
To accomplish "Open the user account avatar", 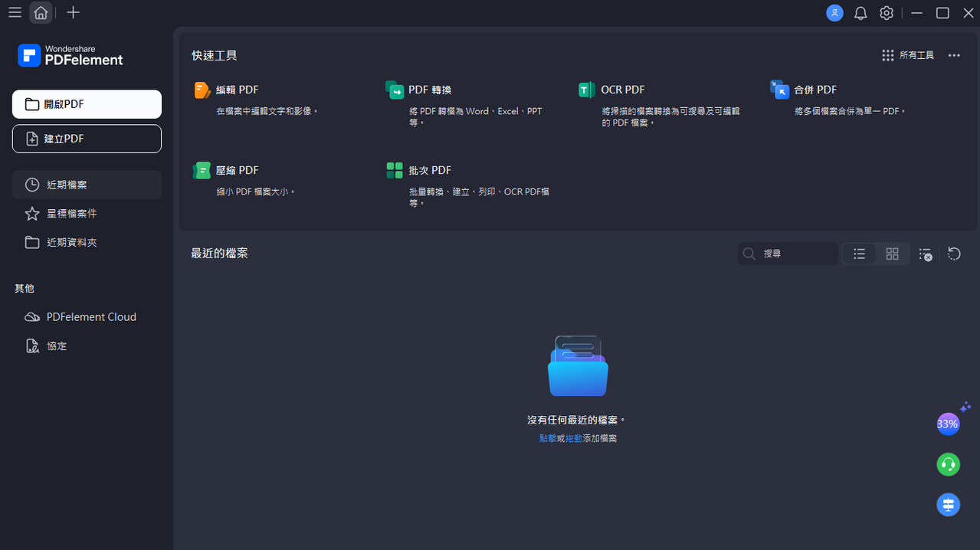I will point(834,13).
